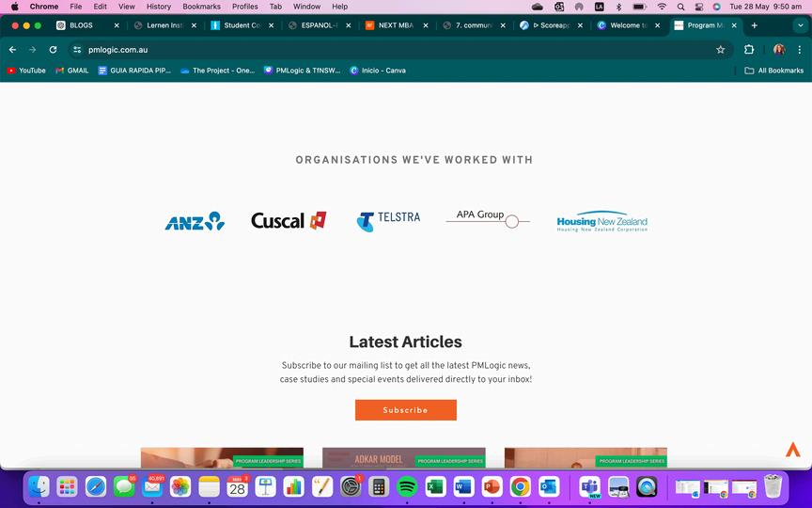Open the YouTube bookmark
The width and height of the screenshot is (812, 508).
tap(26, 71)
